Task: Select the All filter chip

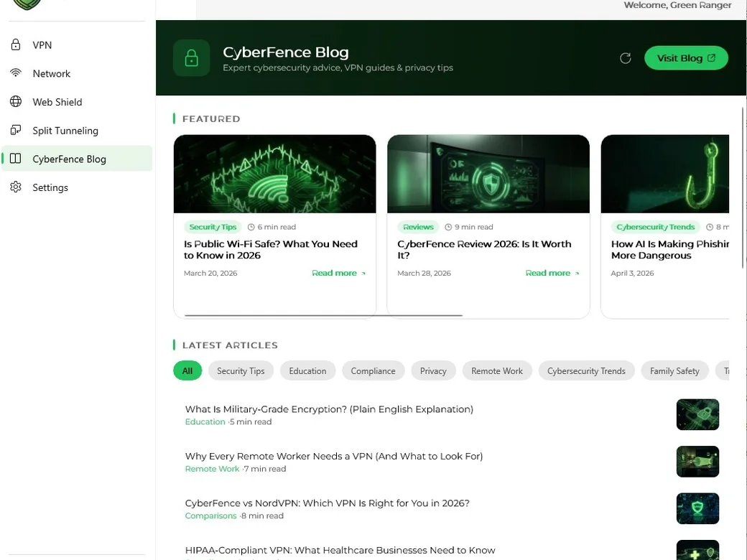Action: click(x=187, y=371)
